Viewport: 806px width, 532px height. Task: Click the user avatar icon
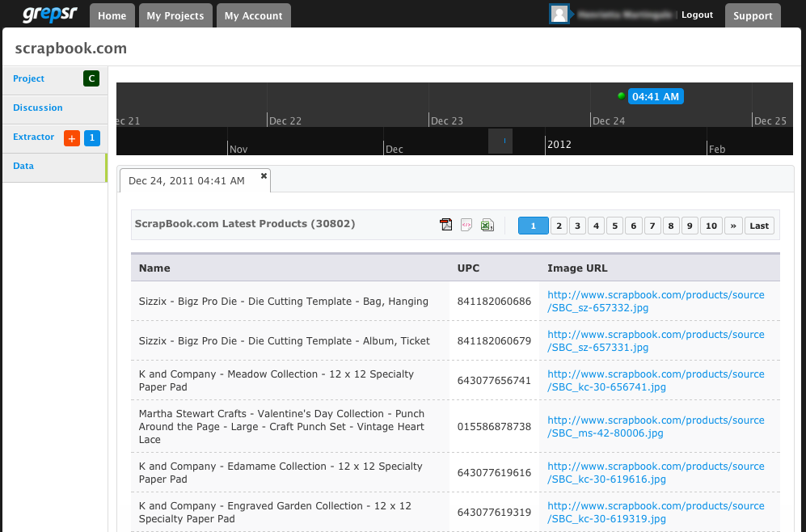559,15
